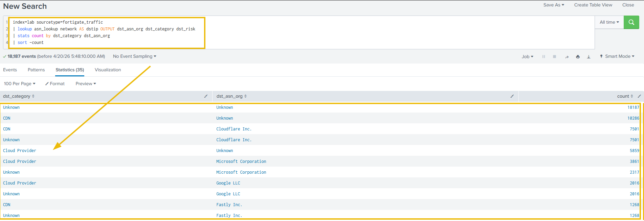
Task: Sort by the dst_category column arrows
Action: point(33,96)
